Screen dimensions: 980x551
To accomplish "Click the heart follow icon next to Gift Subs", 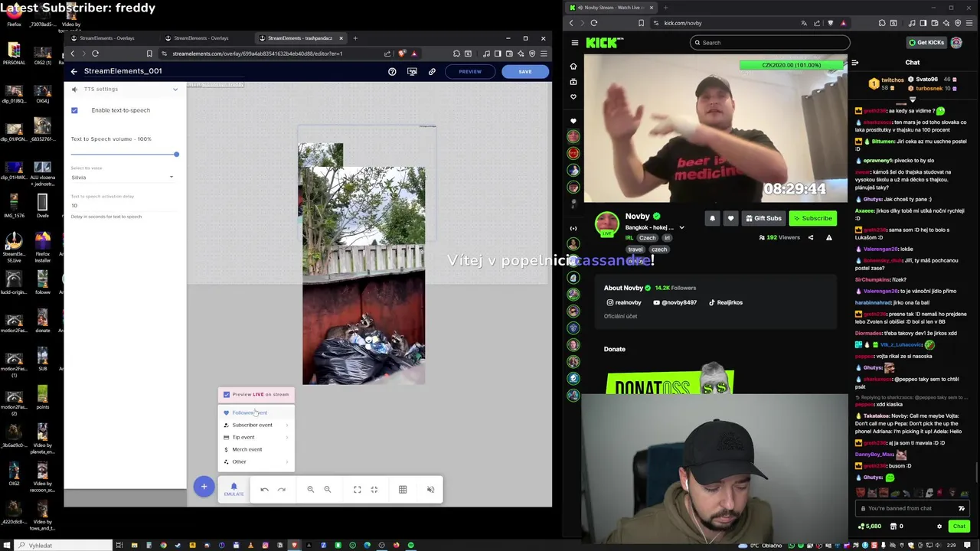I will pos(730,218).
